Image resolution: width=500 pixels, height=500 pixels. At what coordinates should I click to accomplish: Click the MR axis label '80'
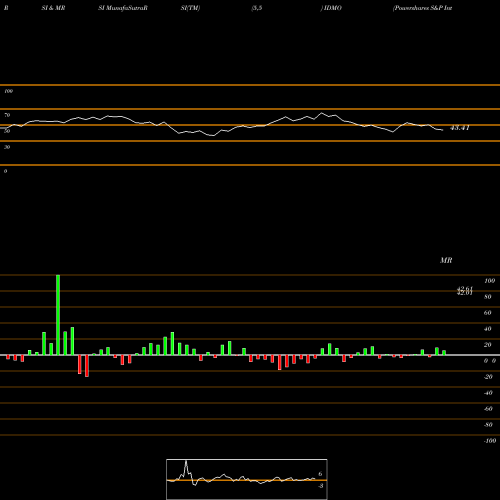coord(488,297)
